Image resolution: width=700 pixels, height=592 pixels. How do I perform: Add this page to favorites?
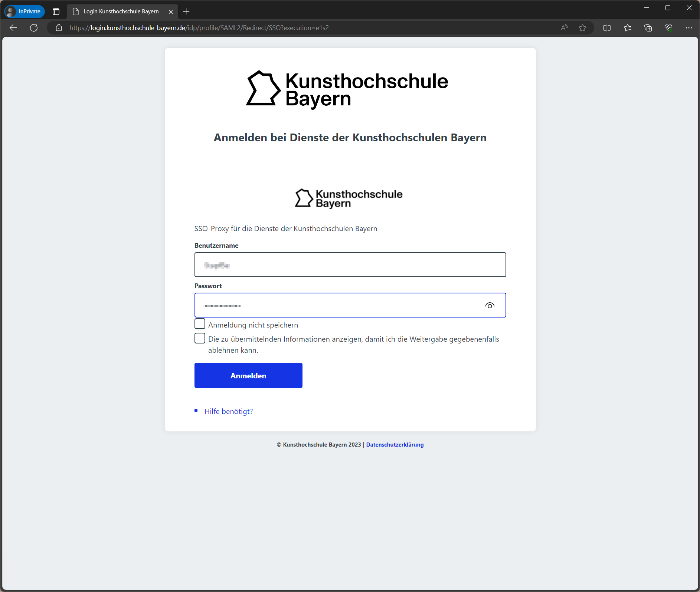click(x=583, y=28)
